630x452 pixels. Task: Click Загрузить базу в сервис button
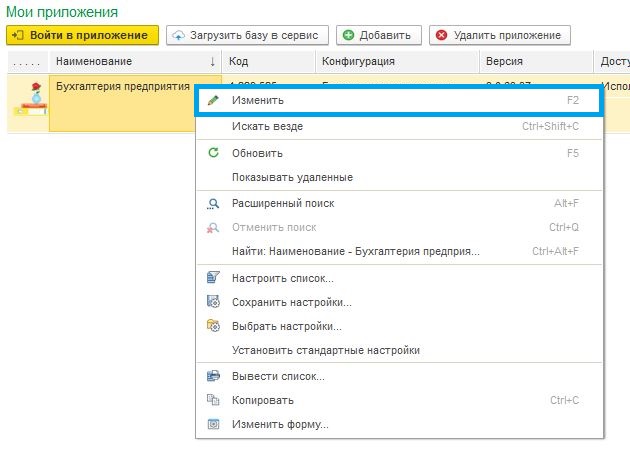pyautogui.click(x=247, y=35)
